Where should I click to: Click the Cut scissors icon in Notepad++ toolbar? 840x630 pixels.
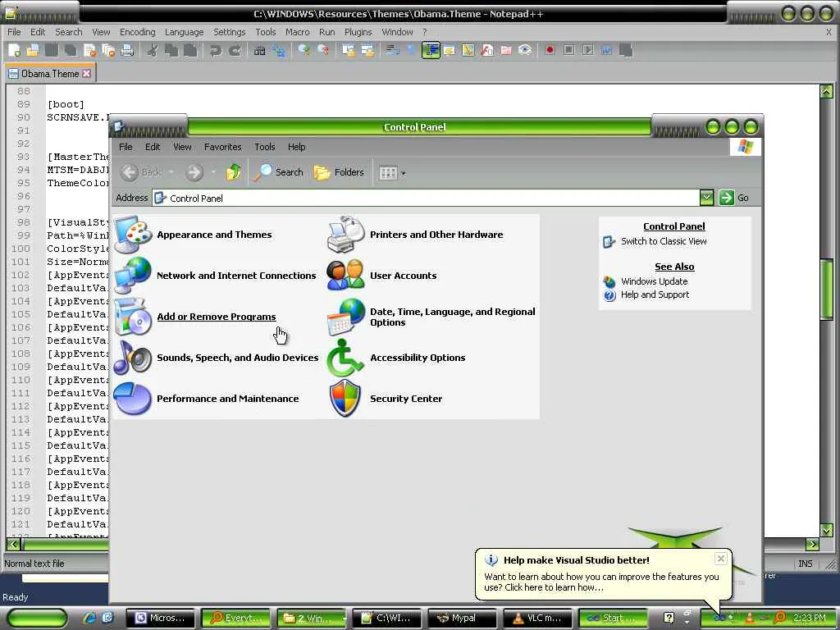point(152,50)
